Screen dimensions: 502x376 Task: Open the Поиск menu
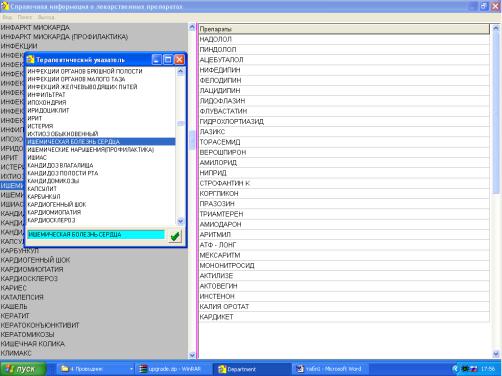click(x=25, y=17)
